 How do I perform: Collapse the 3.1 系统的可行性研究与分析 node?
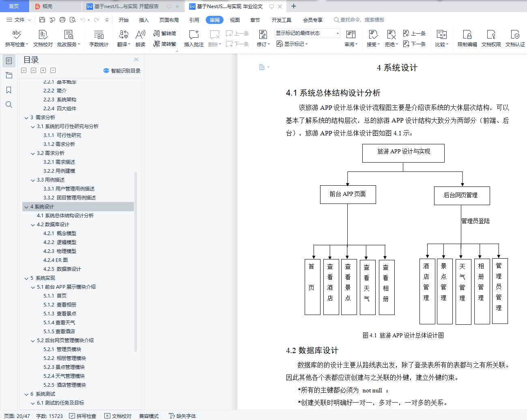33,126
